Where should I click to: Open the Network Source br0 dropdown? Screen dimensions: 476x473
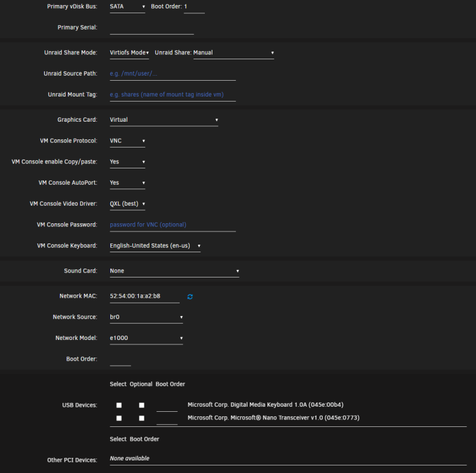point(146,317)
